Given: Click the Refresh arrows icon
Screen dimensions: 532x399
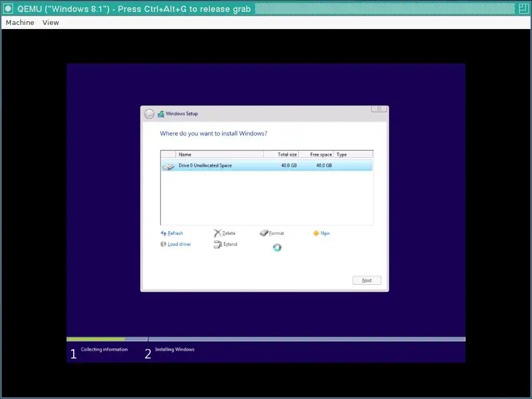Looking at the screenshot, I should 164,233.
